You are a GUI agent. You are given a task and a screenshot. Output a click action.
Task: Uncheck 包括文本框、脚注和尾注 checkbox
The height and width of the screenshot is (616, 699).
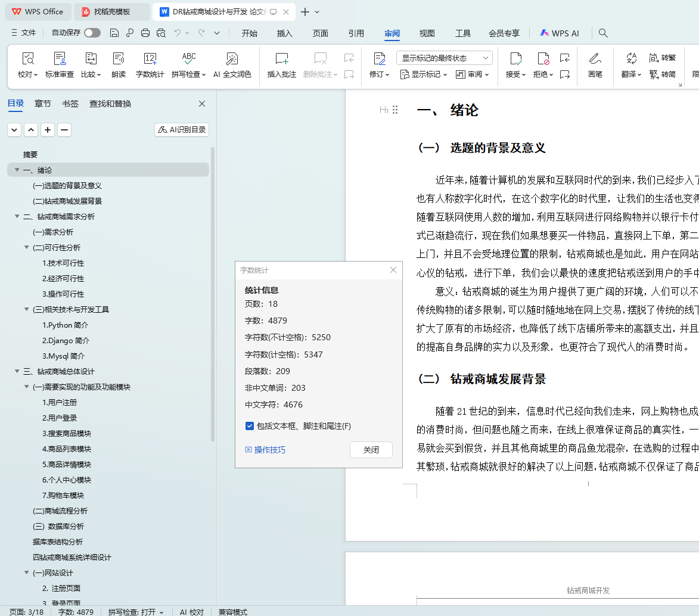pos(250,426)
